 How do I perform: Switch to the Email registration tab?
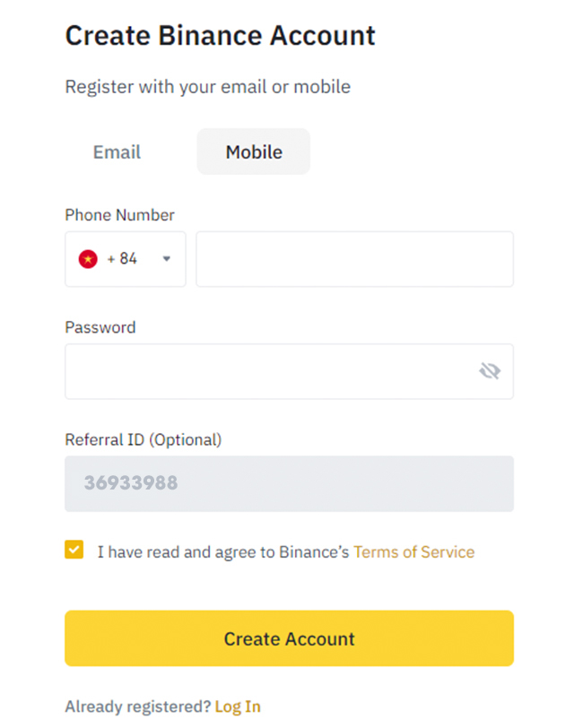coord(117,152)
